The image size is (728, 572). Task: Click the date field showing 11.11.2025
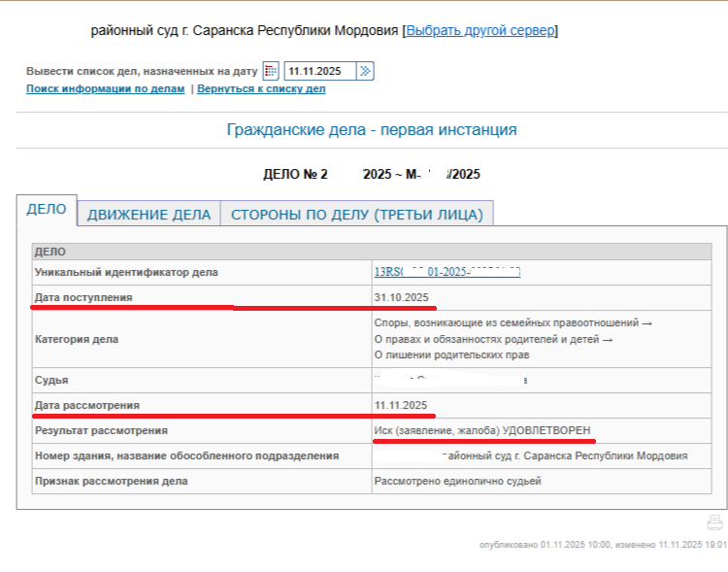click(x=320, y=71)
